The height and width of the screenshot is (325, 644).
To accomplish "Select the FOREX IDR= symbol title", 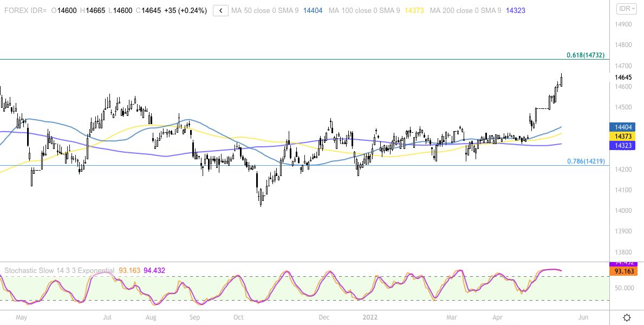I will [25, 11].
